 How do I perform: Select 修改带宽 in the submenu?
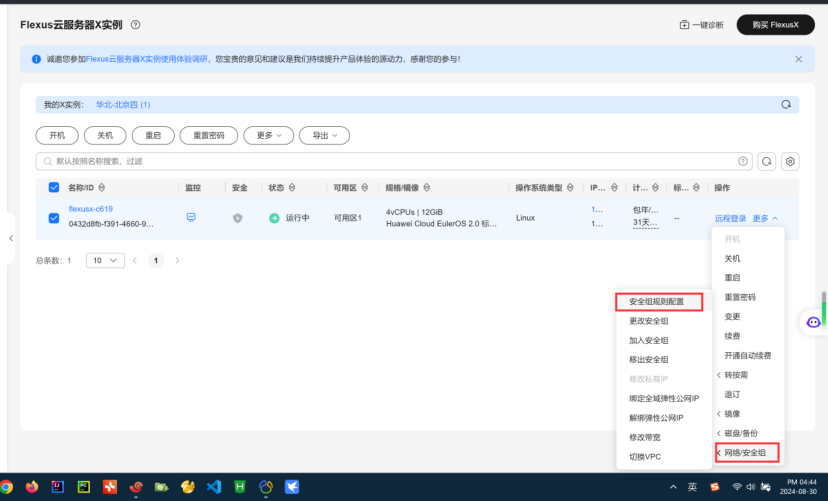(x=645, y=437)
